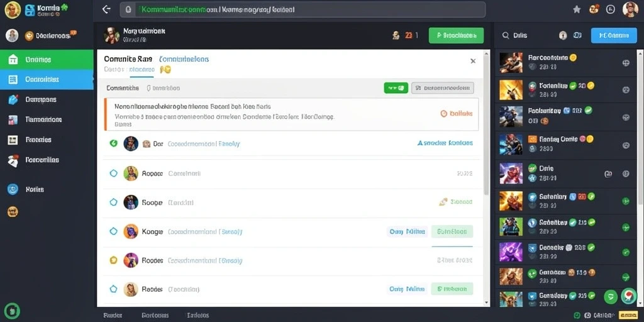Open the first game thumbnail in right list

click(511, 63)
